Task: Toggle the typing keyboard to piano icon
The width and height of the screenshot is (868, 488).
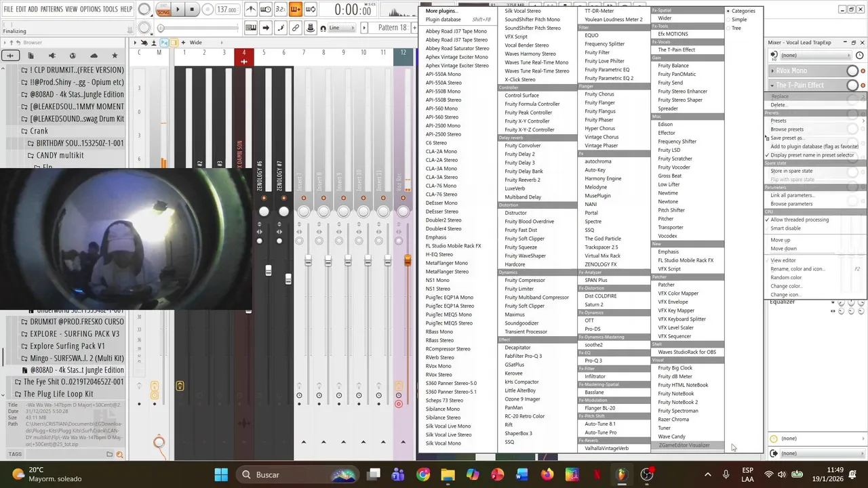Action: [x=251, y=28]
